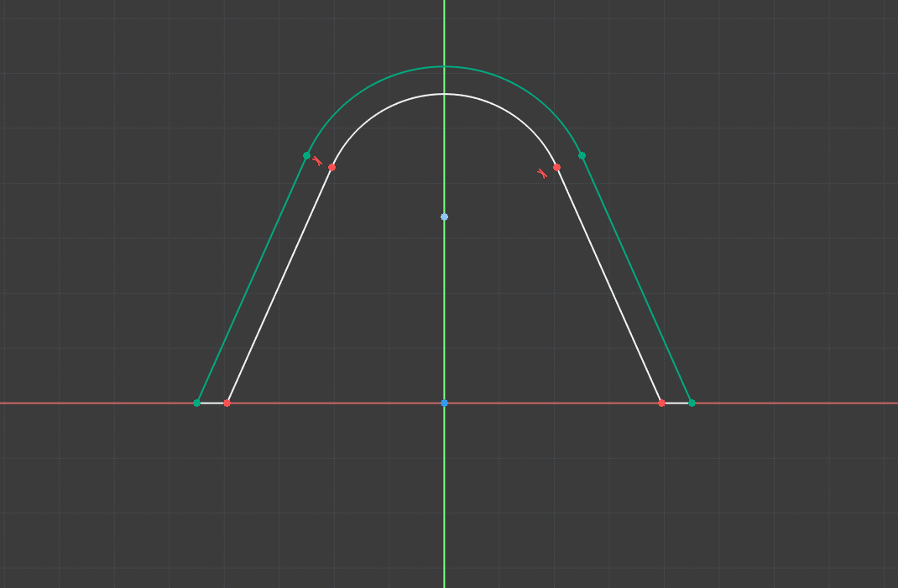Pick the right white inner slanted line
This screenshot has width=898, height=588.
click(608, 285)
